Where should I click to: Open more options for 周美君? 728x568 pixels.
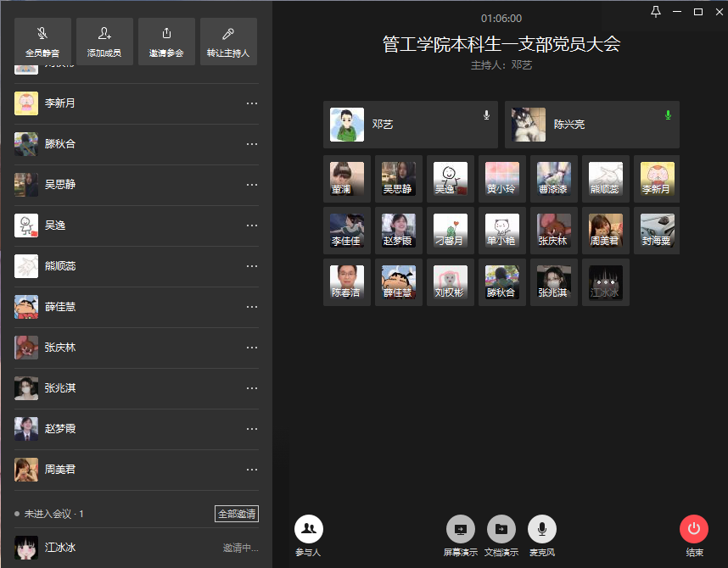point(251,470)
